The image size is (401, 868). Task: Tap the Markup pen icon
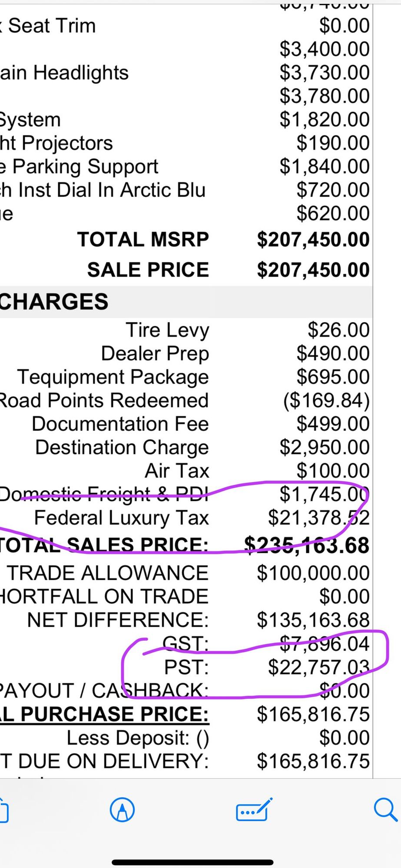click(x=123, y=810)
